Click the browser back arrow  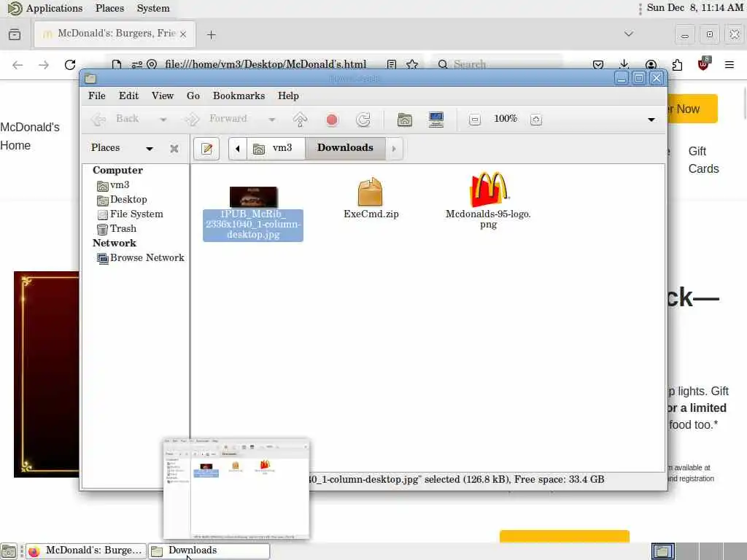pos(18,65)
